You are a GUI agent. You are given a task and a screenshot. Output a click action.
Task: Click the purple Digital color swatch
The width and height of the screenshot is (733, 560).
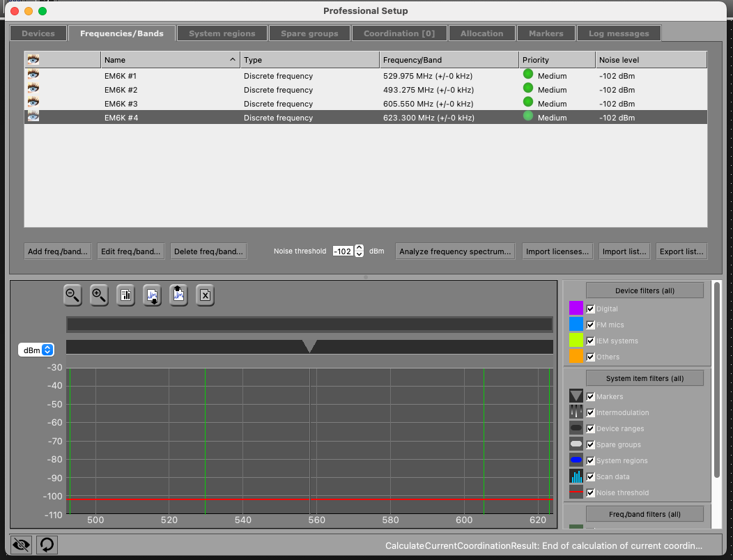pos(576,308)
